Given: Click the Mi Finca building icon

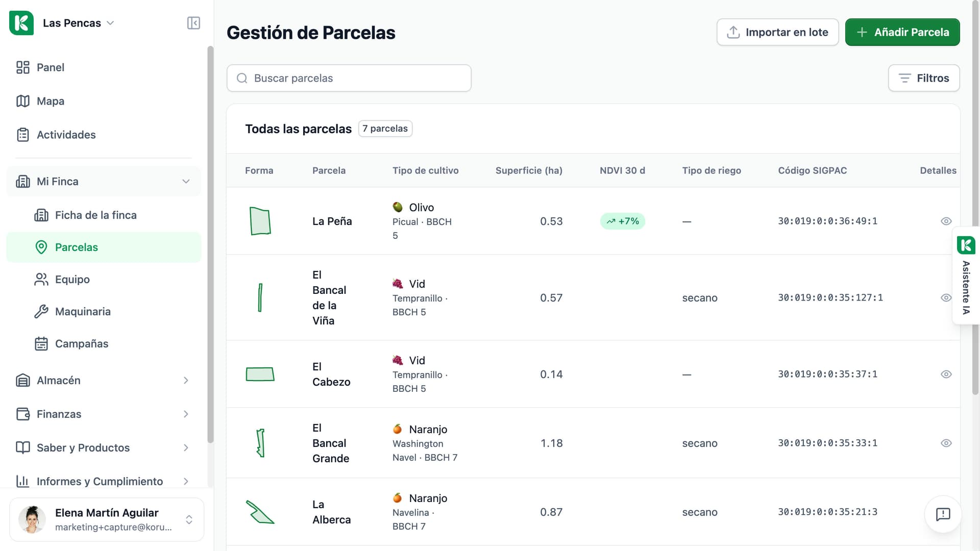Looking at the screenshot, I should click(23, 182).
